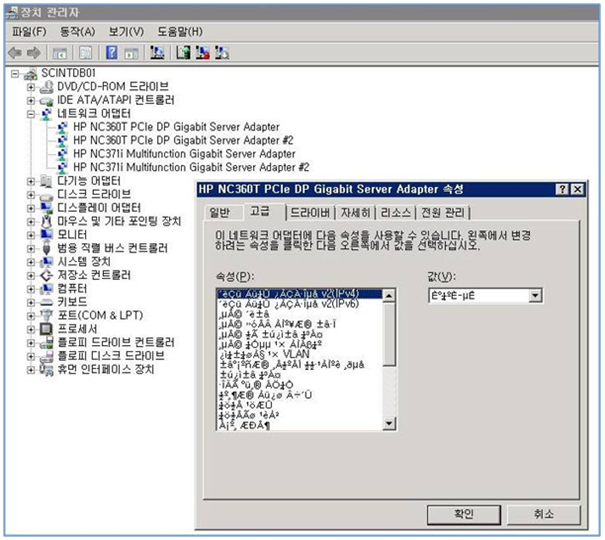The width and height of the screenshot is (605, 540).
Task: Click the scan for hardware changes icon
Action: (x=157, y=52)
